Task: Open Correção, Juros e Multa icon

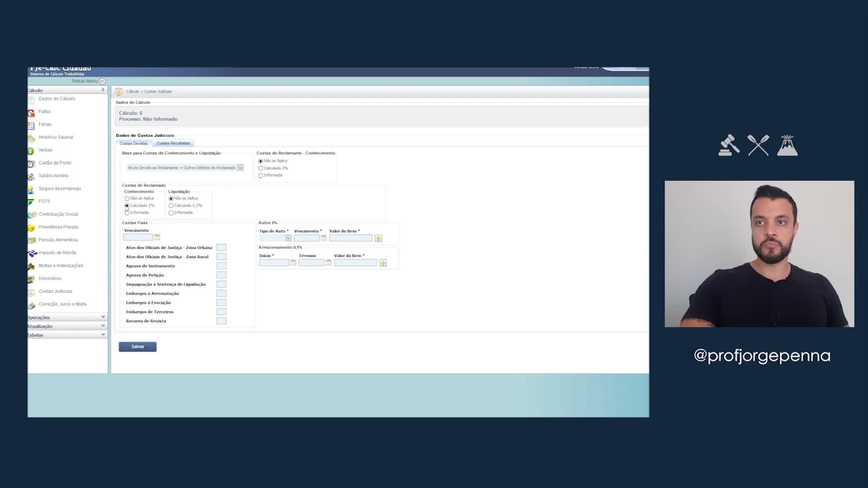Action: point(31,305)
